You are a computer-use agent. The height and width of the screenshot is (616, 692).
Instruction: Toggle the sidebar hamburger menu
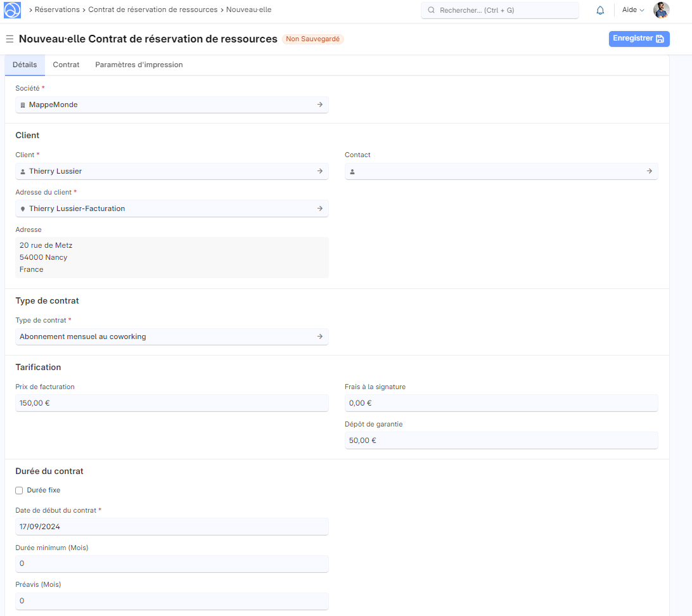click(x=10, y=39)
